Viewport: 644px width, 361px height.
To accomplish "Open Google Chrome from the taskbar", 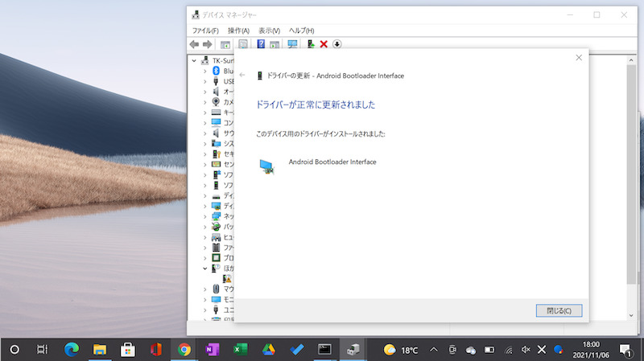I will [184, 350].
